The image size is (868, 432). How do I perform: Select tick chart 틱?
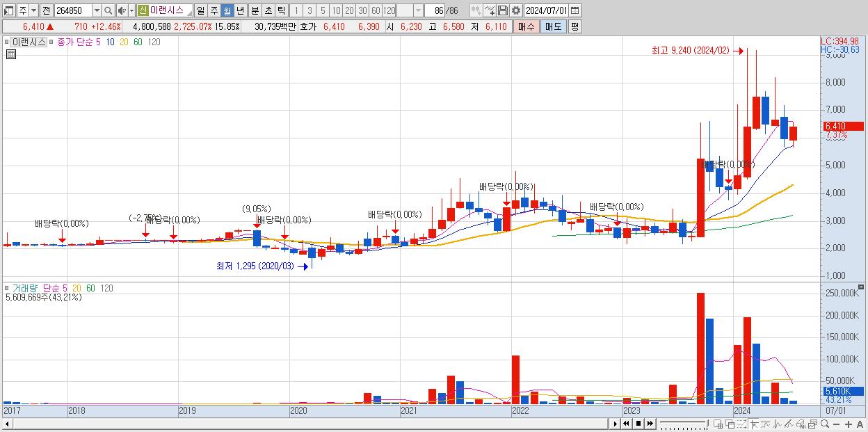(x=281, y=10)
